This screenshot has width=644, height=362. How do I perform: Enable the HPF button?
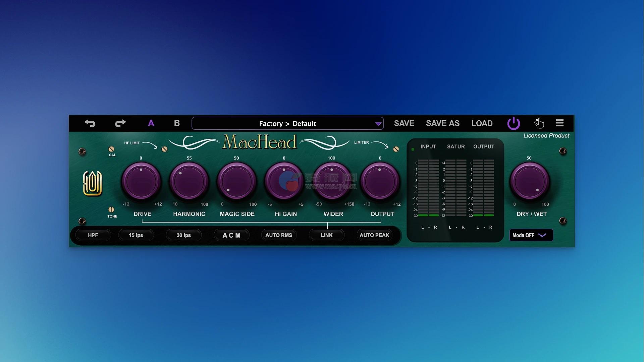93,235
